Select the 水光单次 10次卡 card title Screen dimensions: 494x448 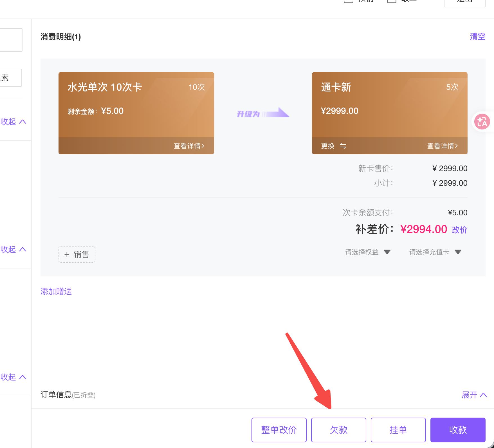click(x=105, y=87)
